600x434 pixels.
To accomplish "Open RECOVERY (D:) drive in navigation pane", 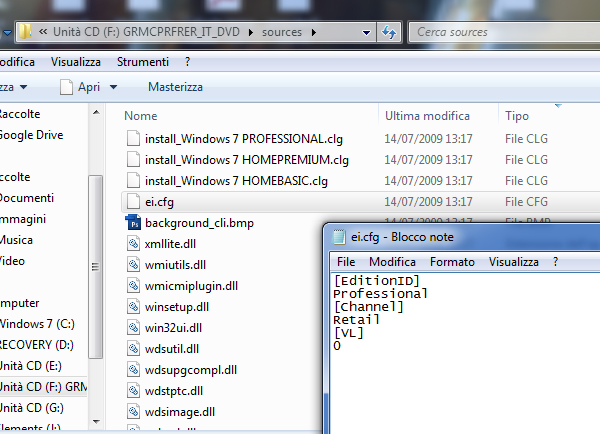I will click(37, 345).
